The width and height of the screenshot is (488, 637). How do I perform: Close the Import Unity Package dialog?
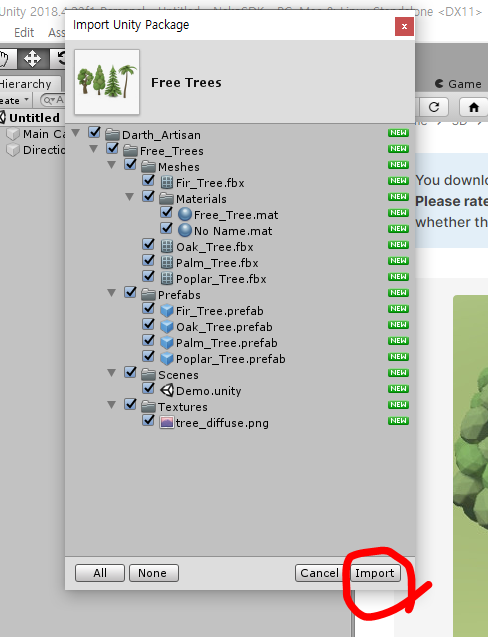pos(404,26)
